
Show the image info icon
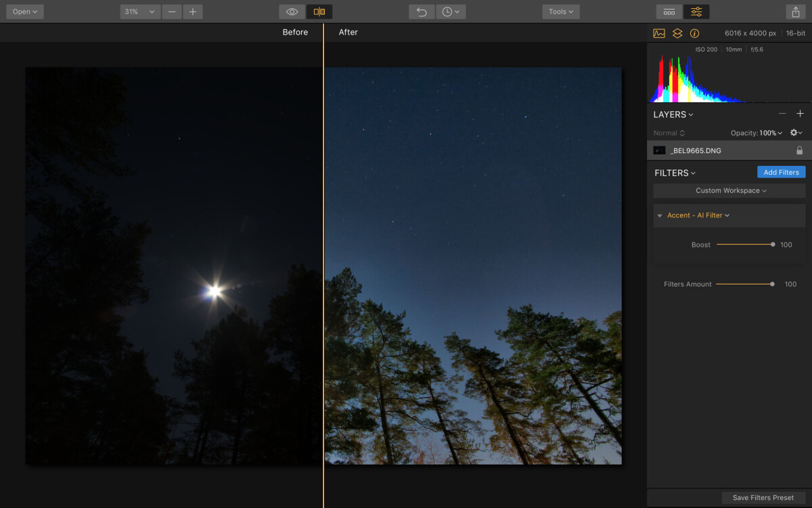point(694,33)
